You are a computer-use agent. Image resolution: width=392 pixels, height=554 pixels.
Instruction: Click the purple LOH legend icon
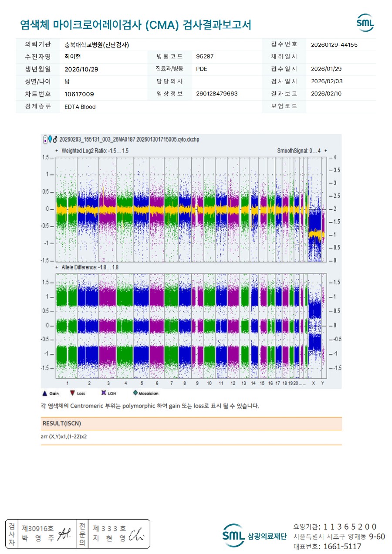click(103, 393)
